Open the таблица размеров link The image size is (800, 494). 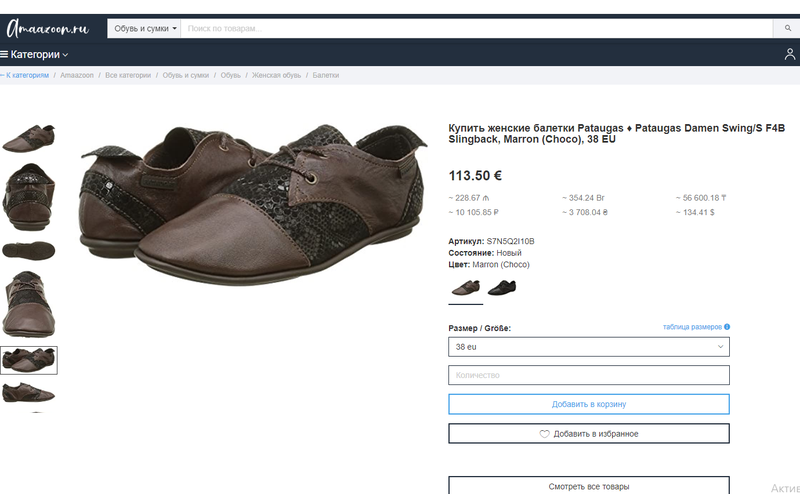691,327
